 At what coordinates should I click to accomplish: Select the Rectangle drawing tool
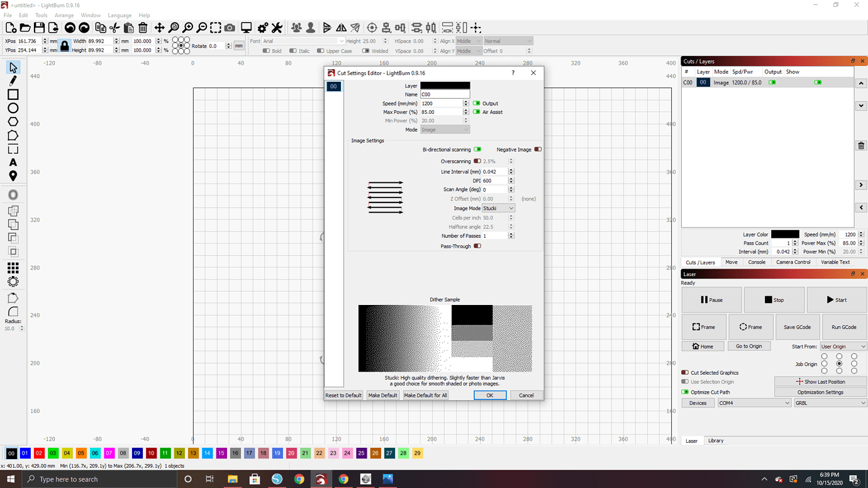(13, 94)
